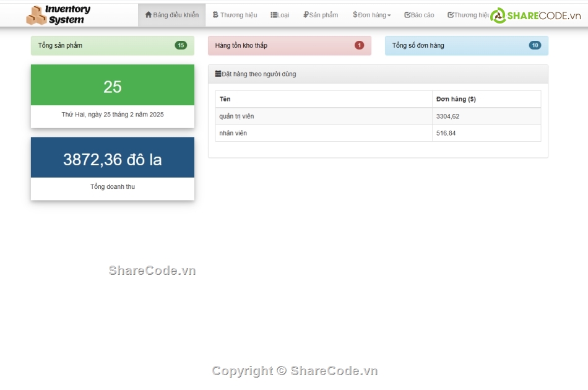Click the dollar icon beside Đơn hàng
This screenshot has height=390, width=588.
coord(355,15)
